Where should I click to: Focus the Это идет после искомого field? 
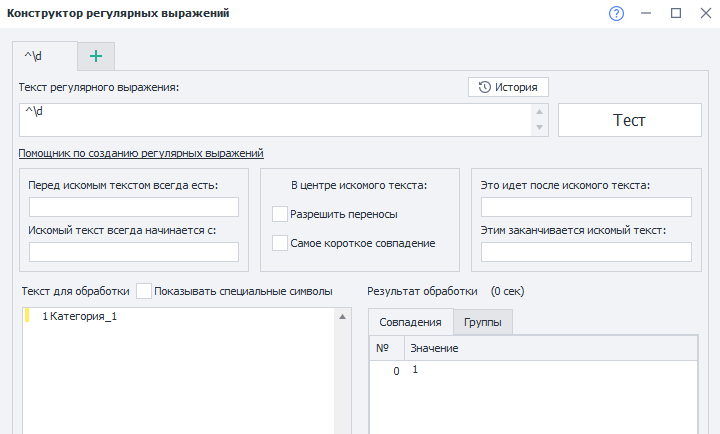click(586, 207)
